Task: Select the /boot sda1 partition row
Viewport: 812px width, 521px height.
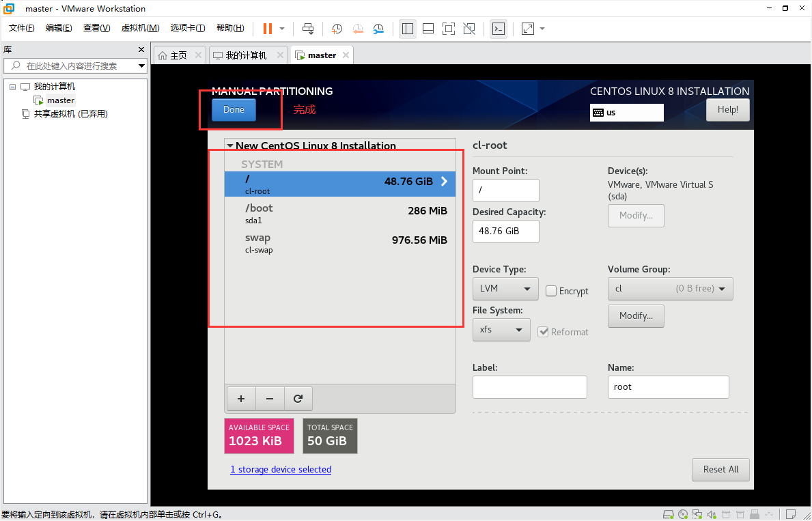Action: pos(339,213)
